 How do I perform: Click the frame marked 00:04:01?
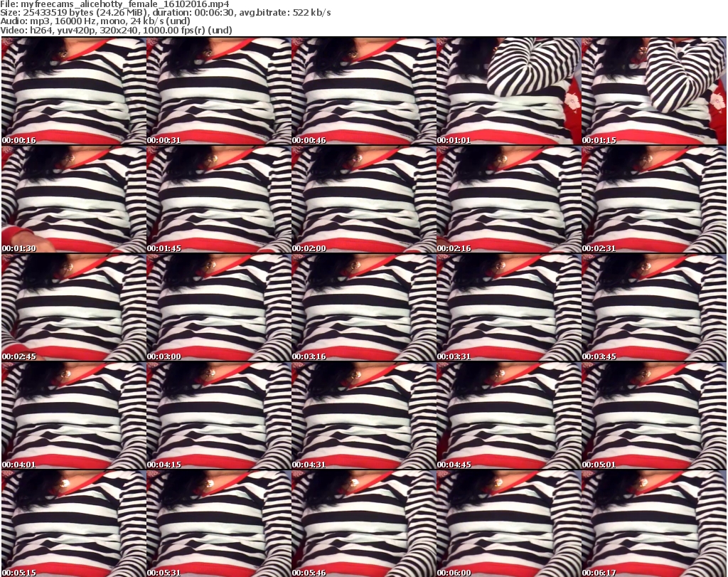click(73, 415)
